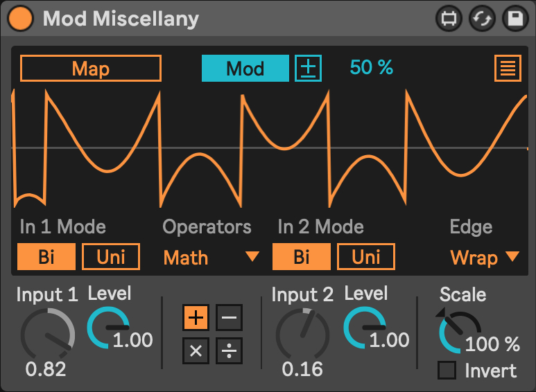Click the show/hide device view icon
The image size is (536, 392).
(x=449, y=19)
